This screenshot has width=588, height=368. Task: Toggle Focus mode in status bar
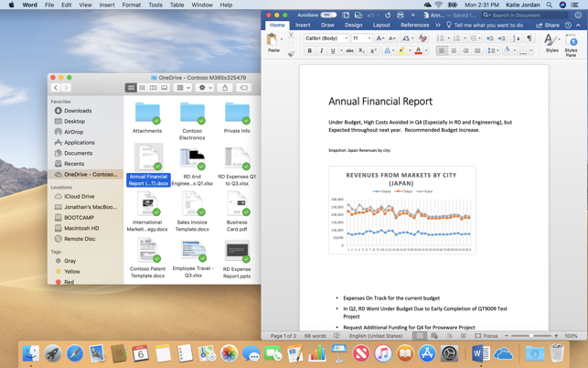(x=486, y=336)
